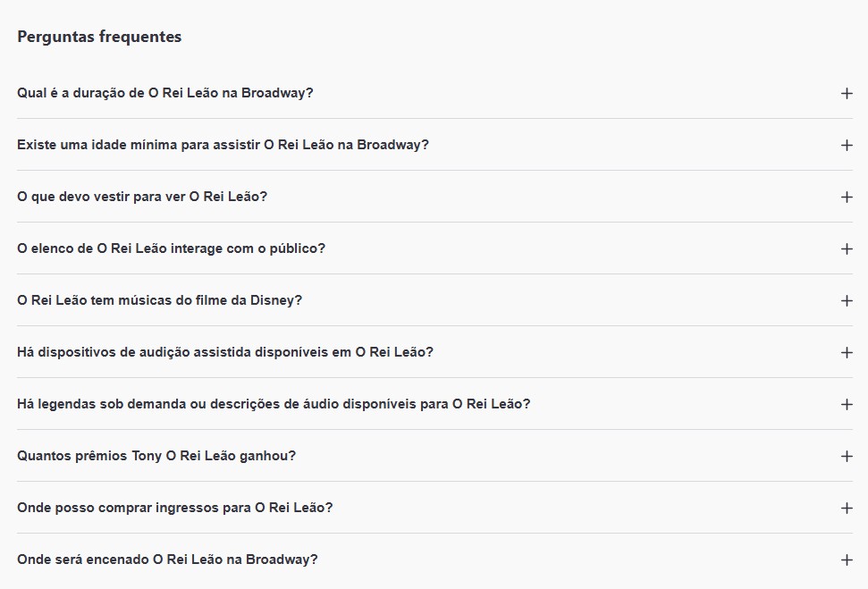868x589 pixels.
Task: Show answer for 'músicas do filme da Disney'
Action: [x=159, y=300]
